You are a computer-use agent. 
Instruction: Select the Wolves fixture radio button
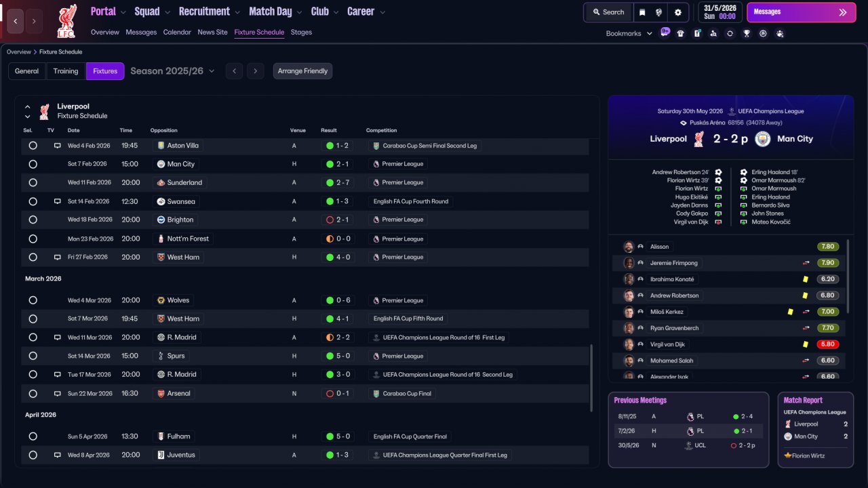33,300
